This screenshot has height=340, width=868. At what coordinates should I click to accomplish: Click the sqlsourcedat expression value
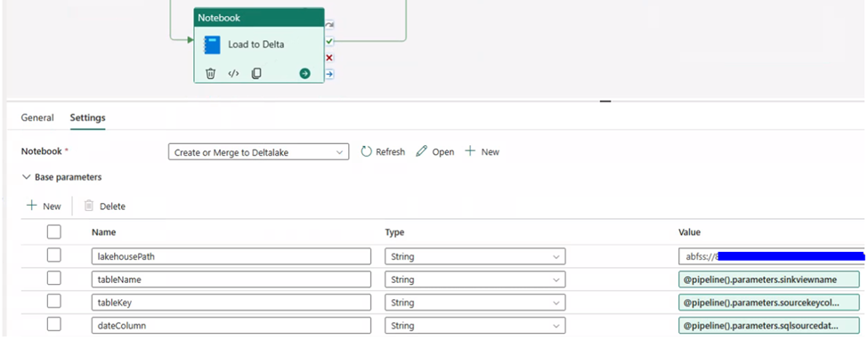click(769, 326)
